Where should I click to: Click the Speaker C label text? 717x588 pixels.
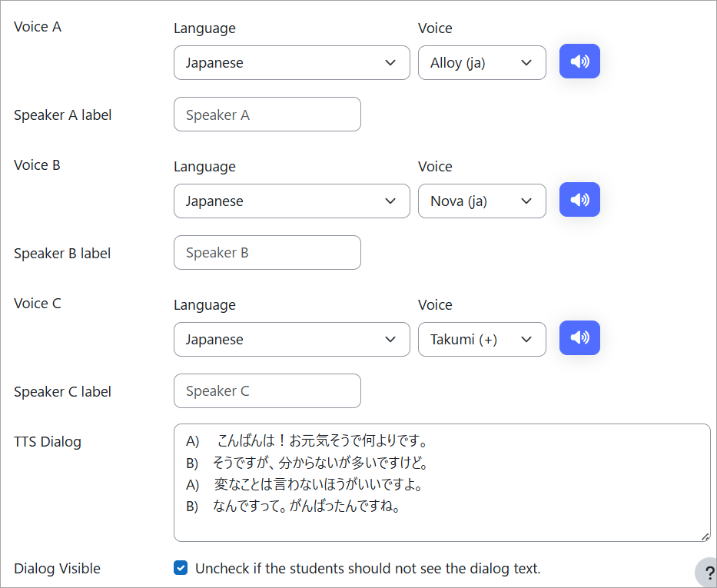click(x=63, y=392)
